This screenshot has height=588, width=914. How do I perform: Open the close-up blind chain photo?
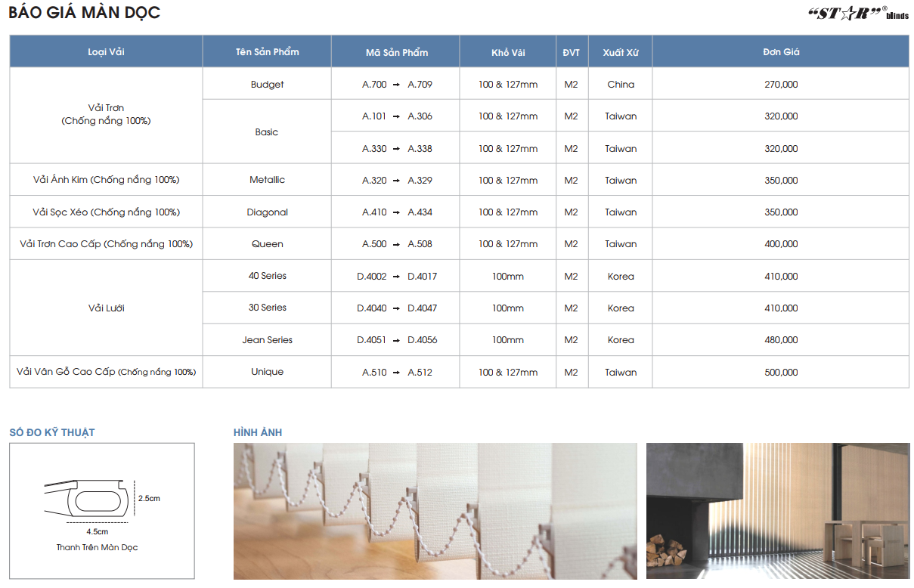(435, 511)
